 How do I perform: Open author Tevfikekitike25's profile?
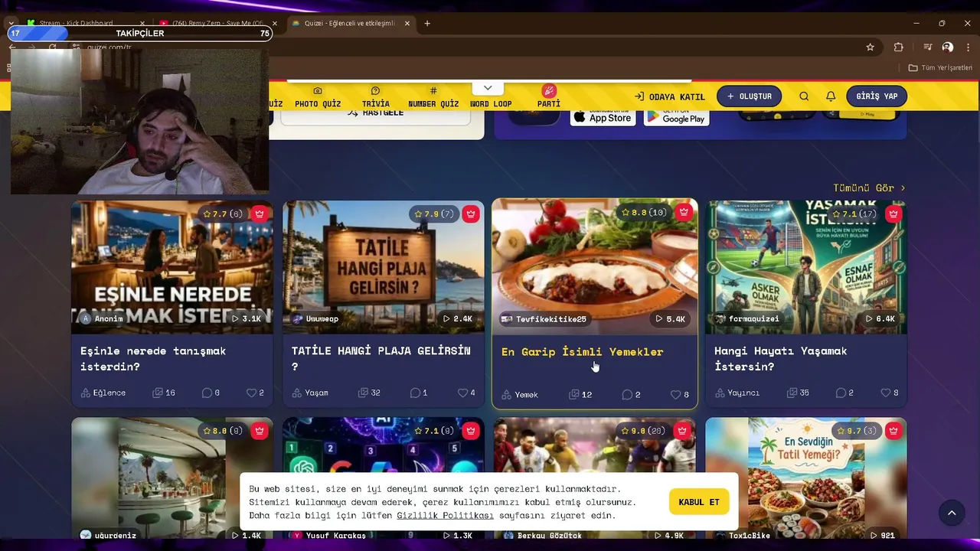(x=544, y=319)
